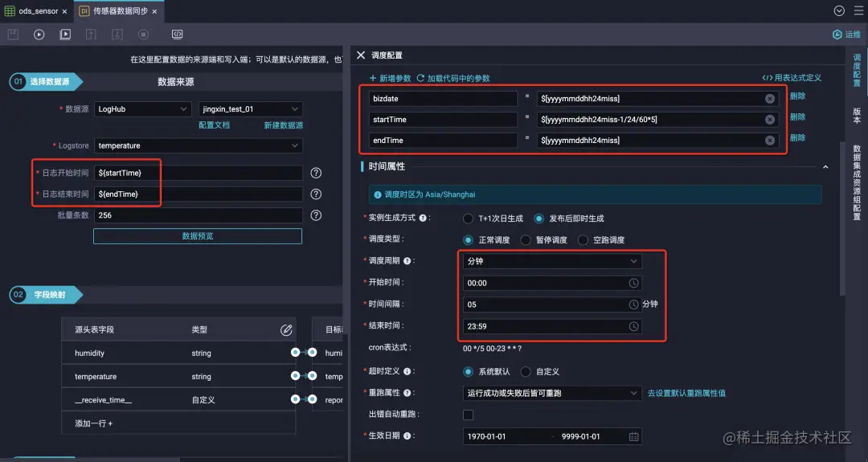Image resolution: width=868 pixels, height=462 pixels.
Task: Select 系统默认 timeout radio button
Action: coord(468,372)
